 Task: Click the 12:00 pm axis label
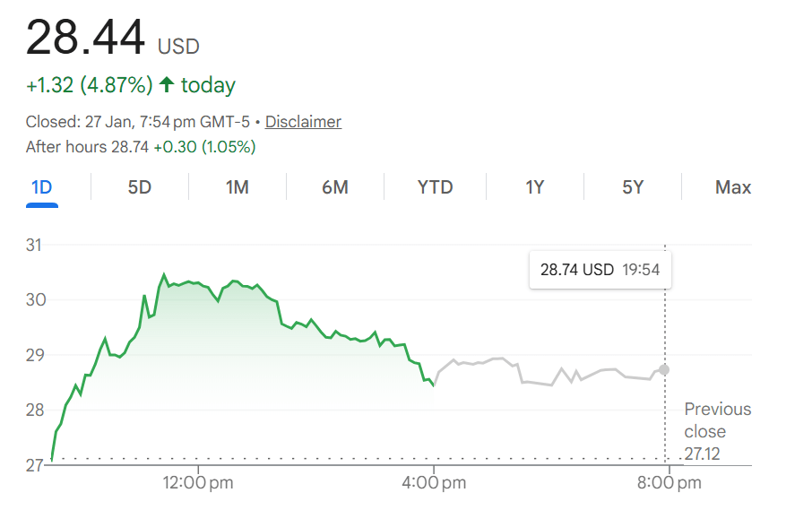click(198, 484)
